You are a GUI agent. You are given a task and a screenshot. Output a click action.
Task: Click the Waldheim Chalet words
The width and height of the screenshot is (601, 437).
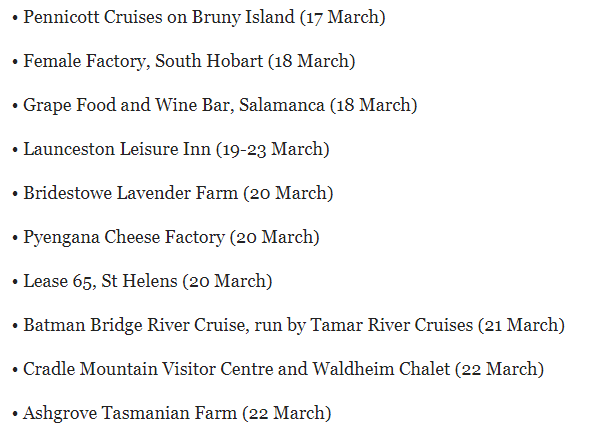pos(381,369)
